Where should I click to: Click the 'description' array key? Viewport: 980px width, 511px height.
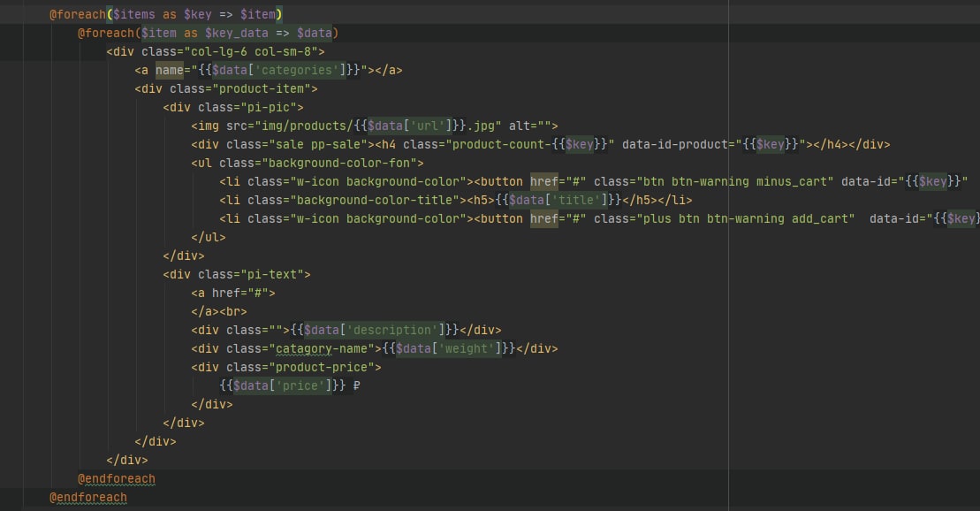(391, 331)
